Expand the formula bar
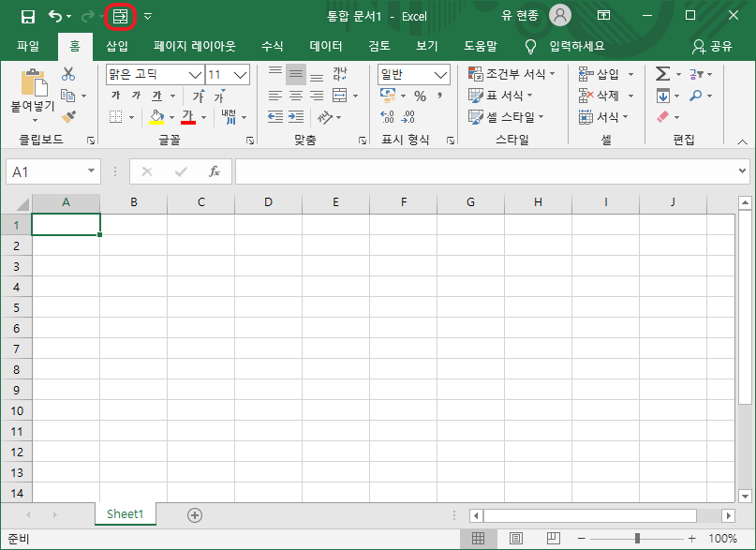This screenshot has width=756, height=550. [x=742, y=171]
